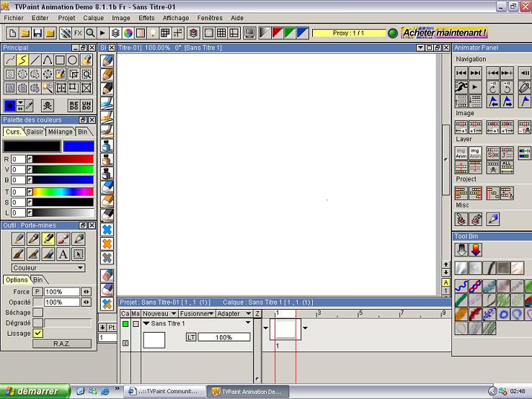The height and width of the screenshot is (399, 532).
Task: Click the skull clear icon
Action: point(48,106)
